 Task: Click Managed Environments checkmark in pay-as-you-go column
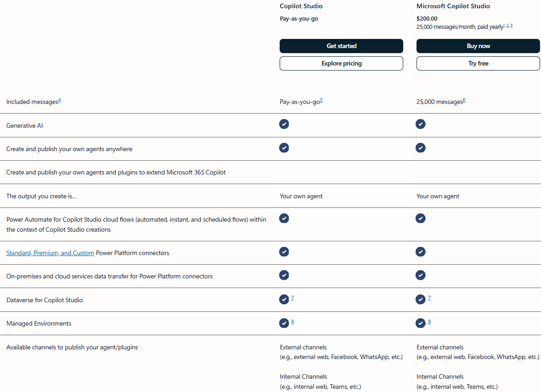284,323
